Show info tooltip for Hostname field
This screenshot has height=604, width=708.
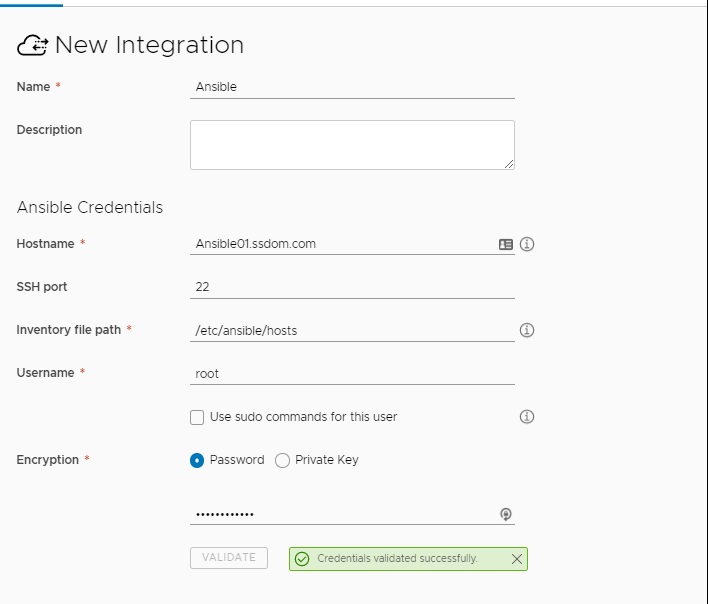point(527,244)
